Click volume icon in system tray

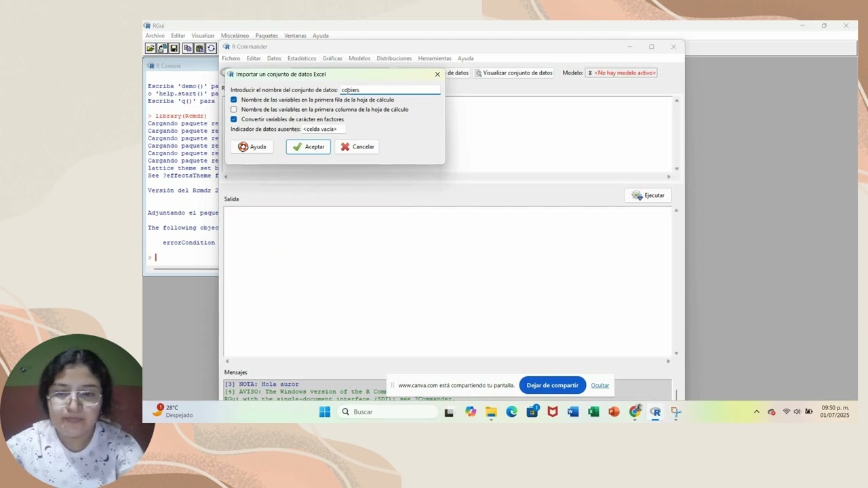[797, 411]
